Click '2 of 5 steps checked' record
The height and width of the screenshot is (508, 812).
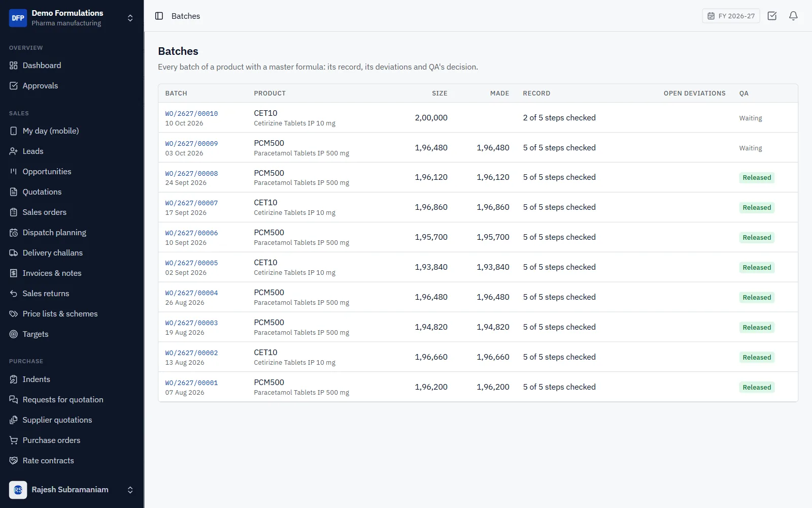point(559,118)
